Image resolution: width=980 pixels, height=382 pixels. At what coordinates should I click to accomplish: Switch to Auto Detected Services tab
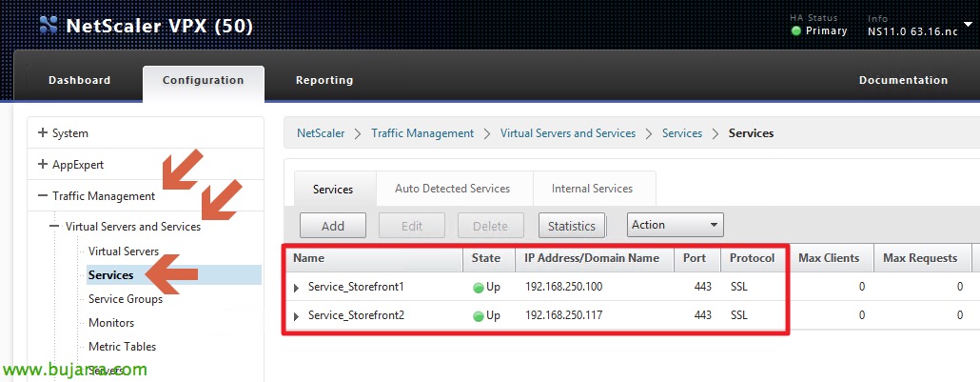tap(453, 189)
